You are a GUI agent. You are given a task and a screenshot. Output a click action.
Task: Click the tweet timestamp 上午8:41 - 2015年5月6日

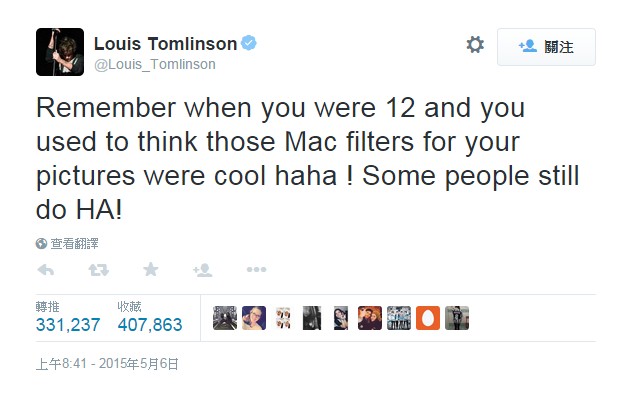coord(107,364)
